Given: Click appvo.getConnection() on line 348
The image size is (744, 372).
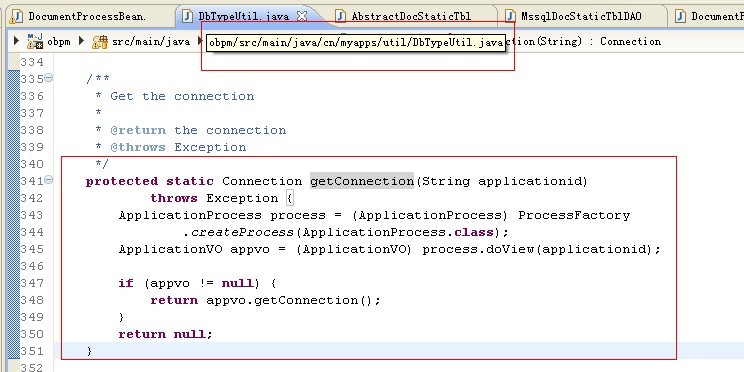Looking at the screenshot, I should 289,300.
